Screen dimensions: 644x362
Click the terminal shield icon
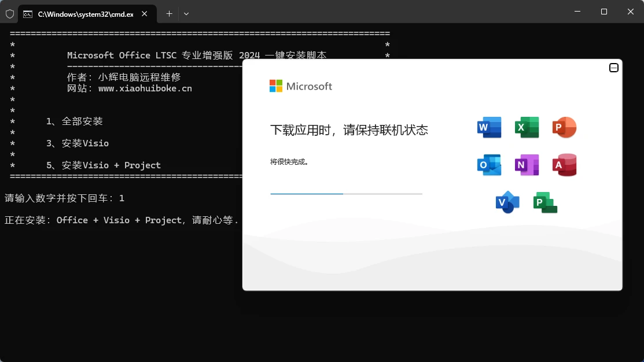pos(10,14)
